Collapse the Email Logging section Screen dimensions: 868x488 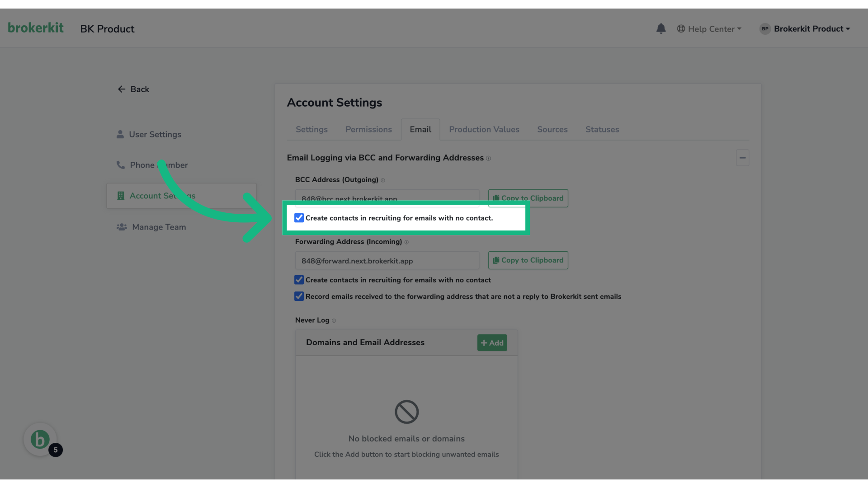pyautogui.click(x=742, y=158)
